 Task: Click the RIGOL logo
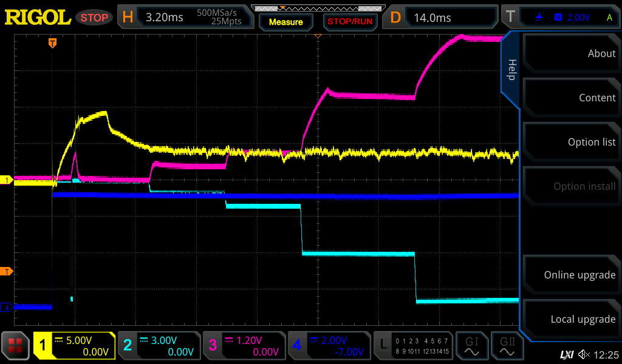(38, 18)
